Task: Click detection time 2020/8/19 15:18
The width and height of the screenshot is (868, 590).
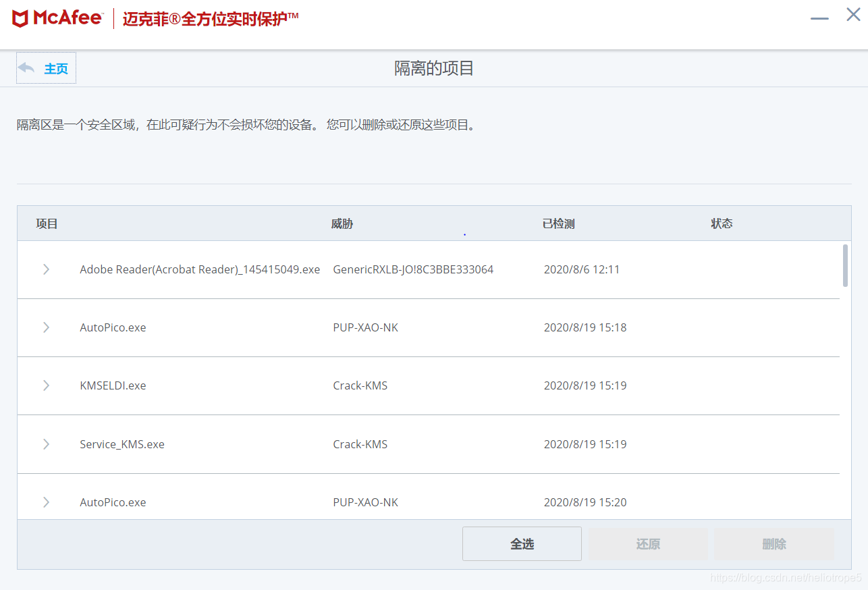Action: click(585, 327)
